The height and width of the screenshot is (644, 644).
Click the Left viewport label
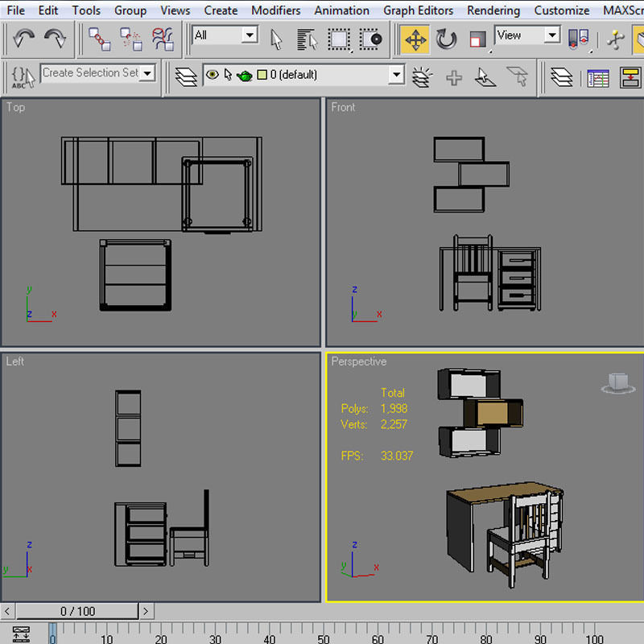pyautogui.click(x=14, y=361)
